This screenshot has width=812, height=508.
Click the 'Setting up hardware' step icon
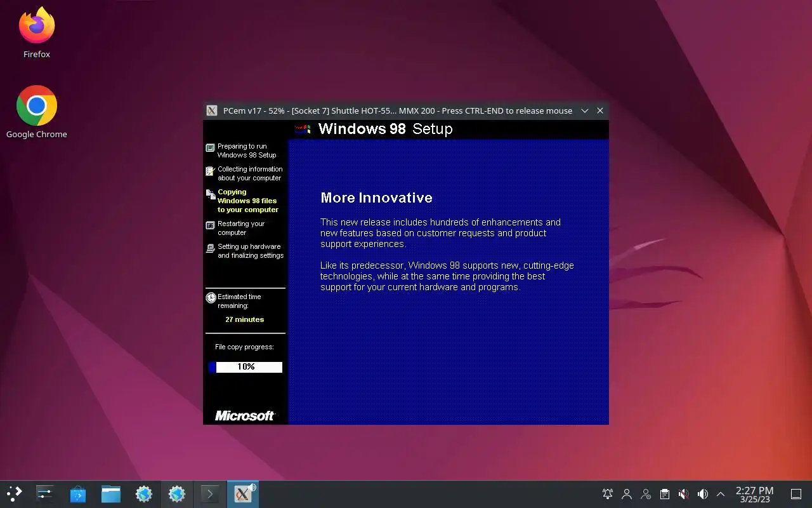click(211, 248)
